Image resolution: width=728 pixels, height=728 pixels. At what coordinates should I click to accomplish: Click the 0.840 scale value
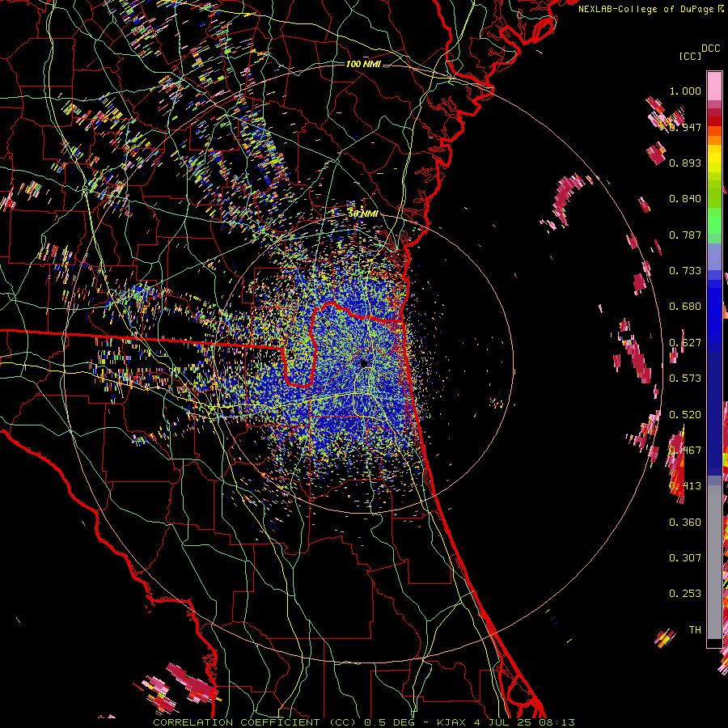(x=685, y=199)
